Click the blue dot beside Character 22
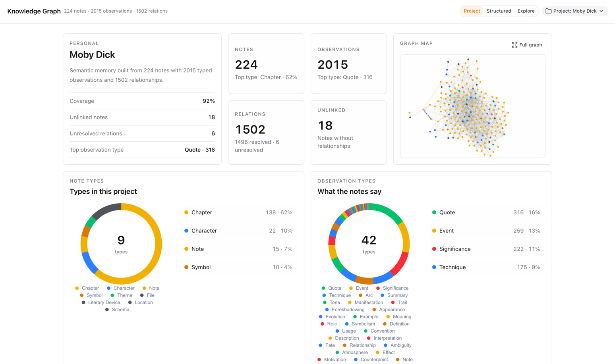The image size is (615, 364). point(186,231)
